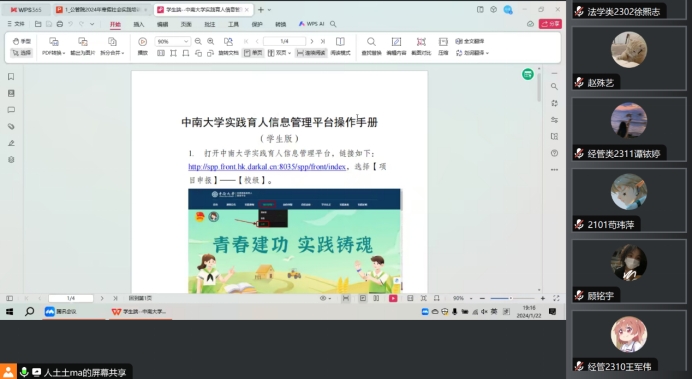
Task: Click the play (播放) slideshow icon
Action: [142, 45]
